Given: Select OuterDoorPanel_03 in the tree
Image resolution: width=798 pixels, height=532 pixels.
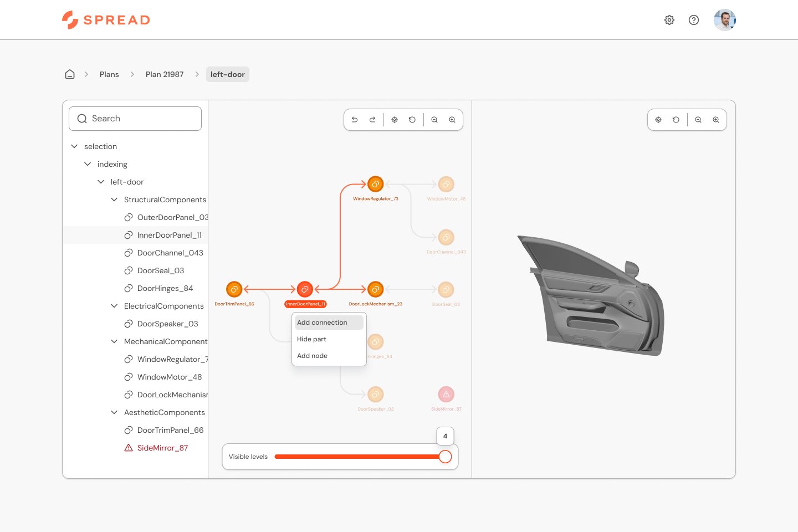Looking at the screenshot, I should click(135, 217).
